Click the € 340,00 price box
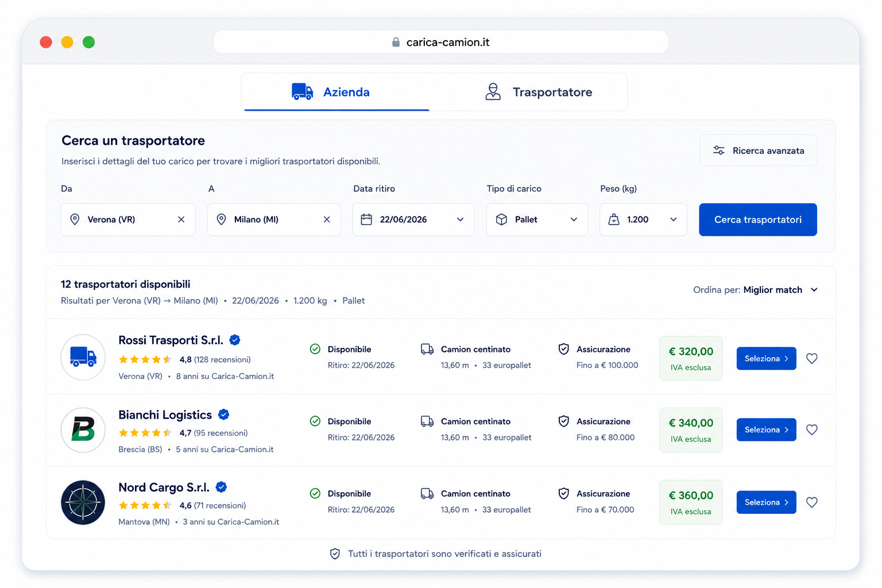The width and height of the screenshot is (882, 588). 691,430
